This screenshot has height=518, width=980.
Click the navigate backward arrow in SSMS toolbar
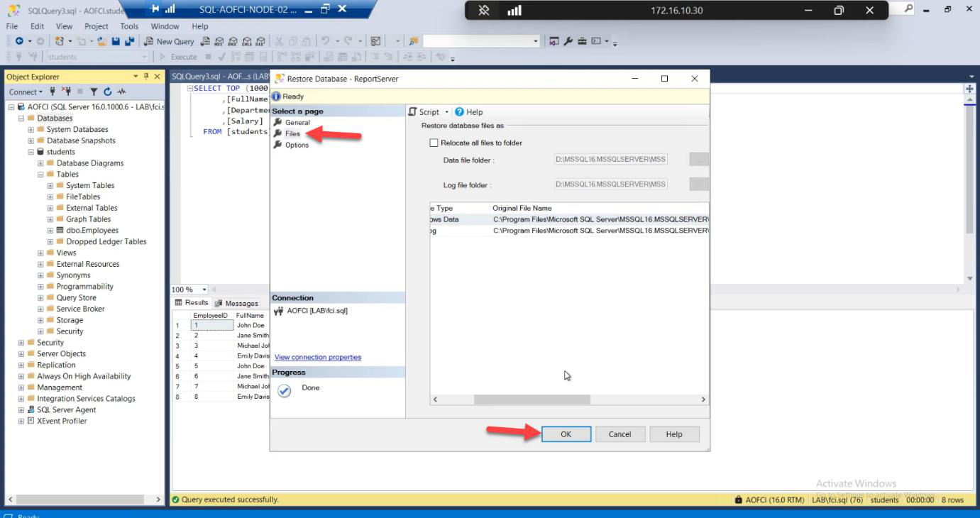[x=19, y=41]
